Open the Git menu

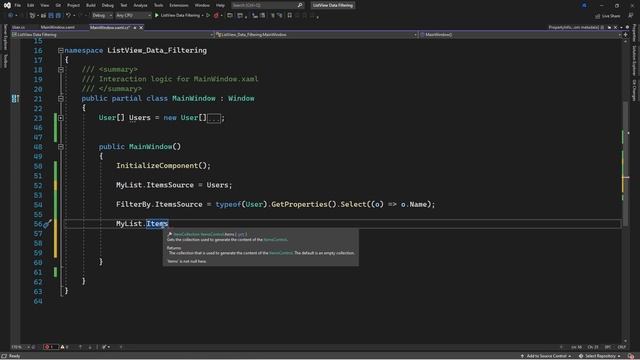(58, 5)
